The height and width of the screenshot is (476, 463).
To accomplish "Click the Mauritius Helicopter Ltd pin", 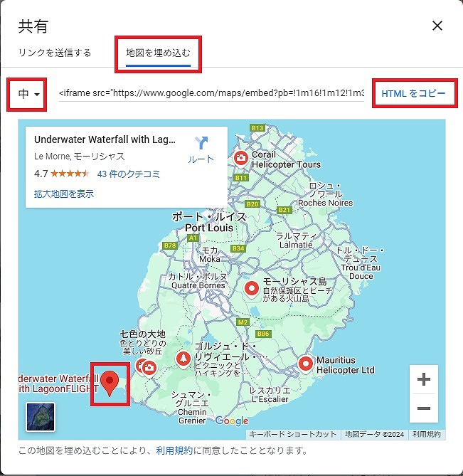I will tap(306, 364).
